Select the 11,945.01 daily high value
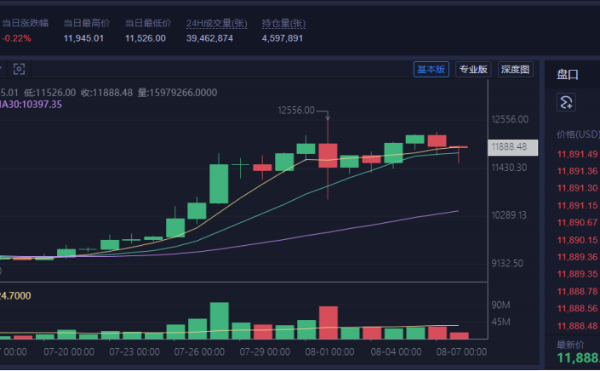This screenshot has width=600, height=371. click(83, 38)
